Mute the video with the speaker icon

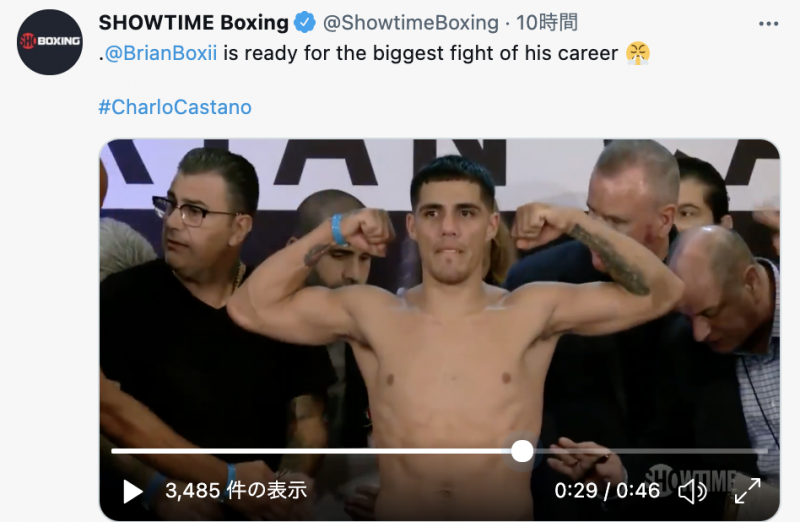692,491
